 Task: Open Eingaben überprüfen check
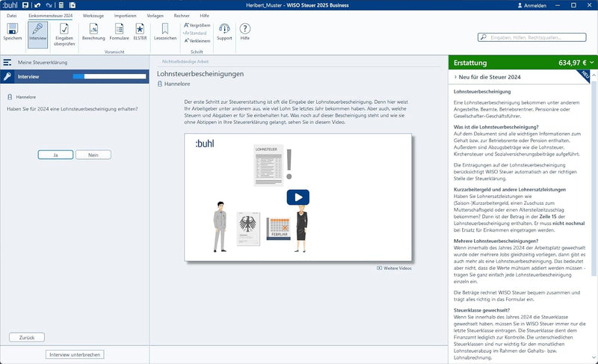(64, 29)
